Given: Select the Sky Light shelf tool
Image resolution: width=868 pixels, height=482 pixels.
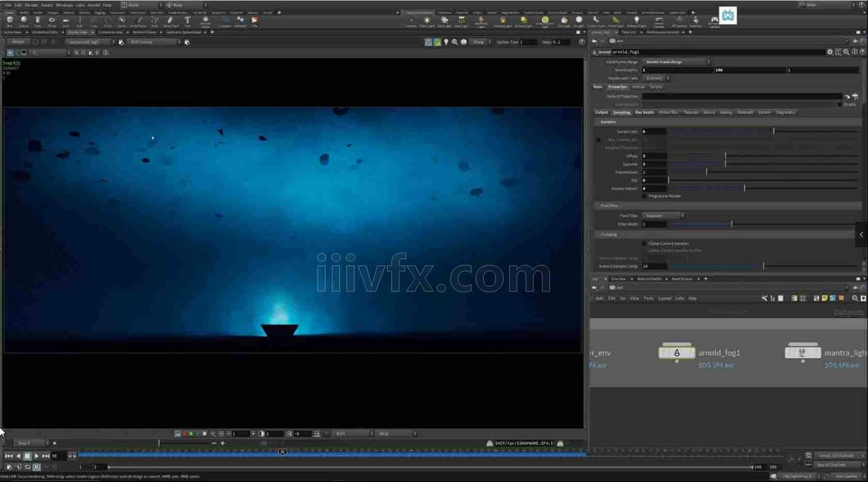Looking at the screenshot, I should point(564,21).
